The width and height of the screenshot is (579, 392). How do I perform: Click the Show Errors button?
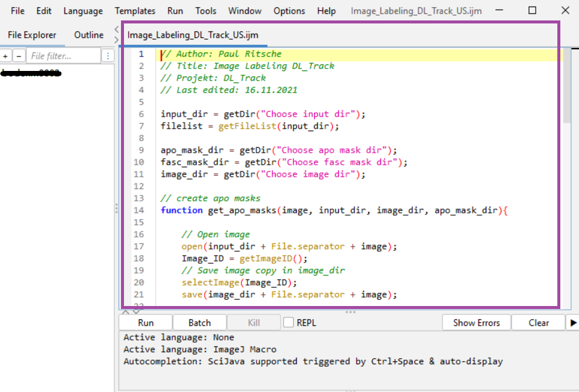pos(476,323)
